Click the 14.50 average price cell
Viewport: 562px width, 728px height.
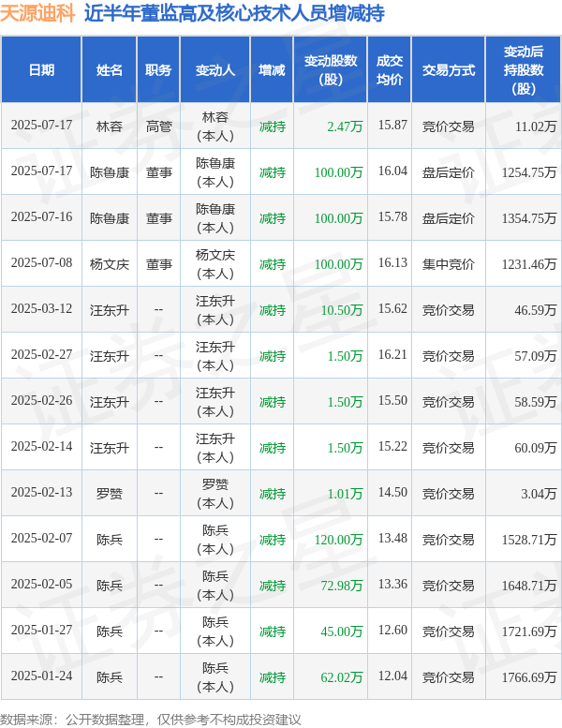click(x=392, y=493)
